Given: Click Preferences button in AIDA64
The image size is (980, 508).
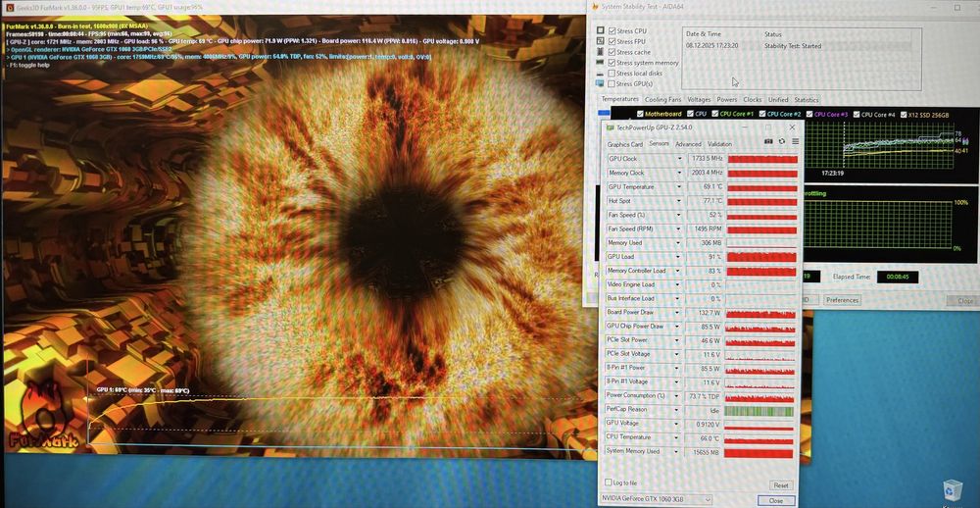Looking at the screenshot, I should point(842,300).
